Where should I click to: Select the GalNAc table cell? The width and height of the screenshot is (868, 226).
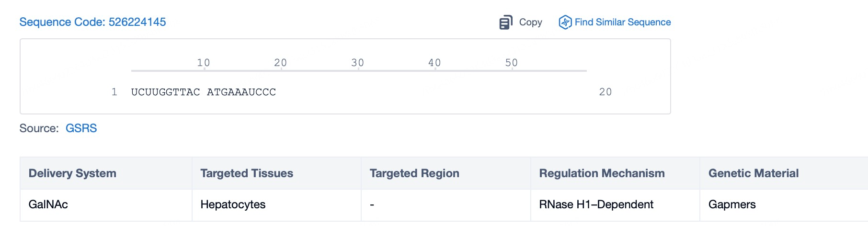point(48,204)
